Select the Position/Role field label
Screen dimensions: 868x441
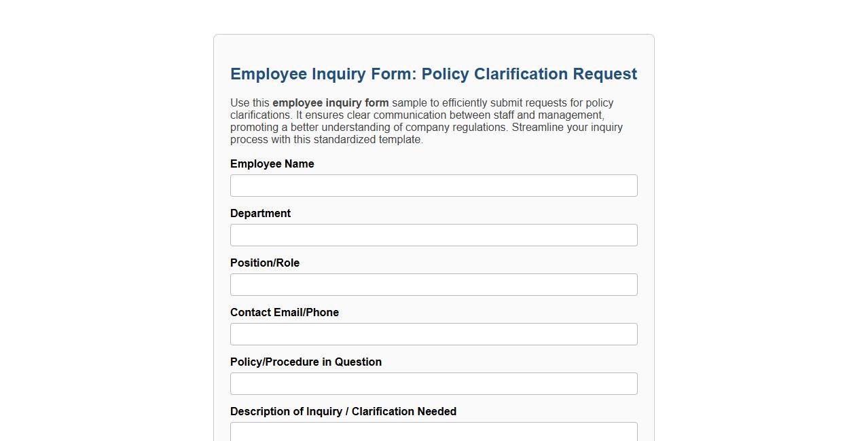click(265, 263)
